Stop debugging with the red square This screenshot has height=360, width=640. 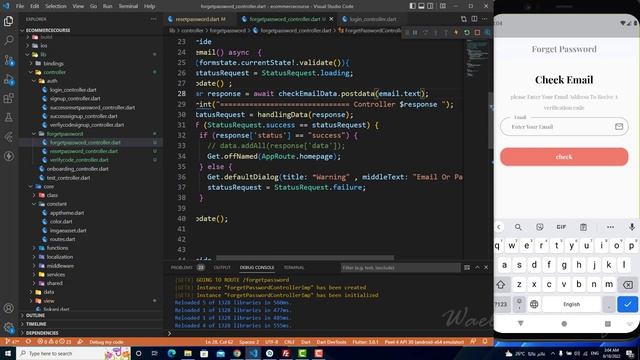pyautogui.click(x=477, y=32)
